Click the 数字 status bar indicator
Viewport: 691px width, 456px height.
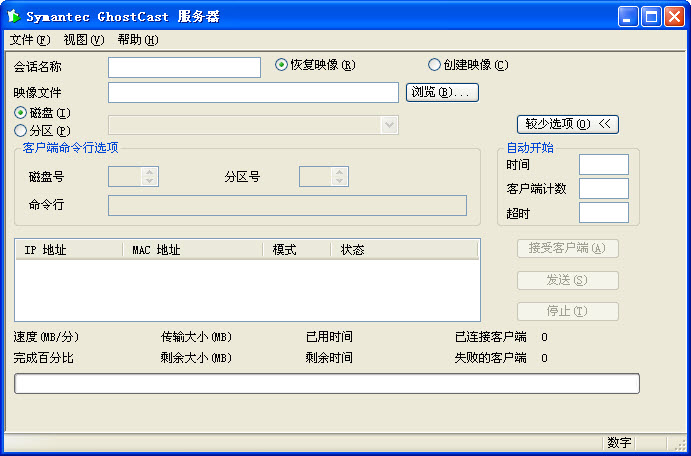click(619, 442)
